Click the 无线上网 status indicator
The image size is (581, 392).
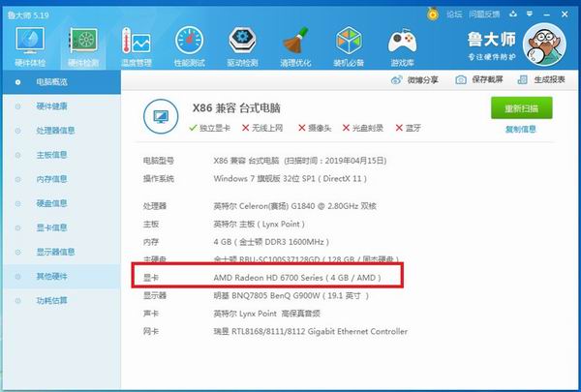[x=262, y=128]
